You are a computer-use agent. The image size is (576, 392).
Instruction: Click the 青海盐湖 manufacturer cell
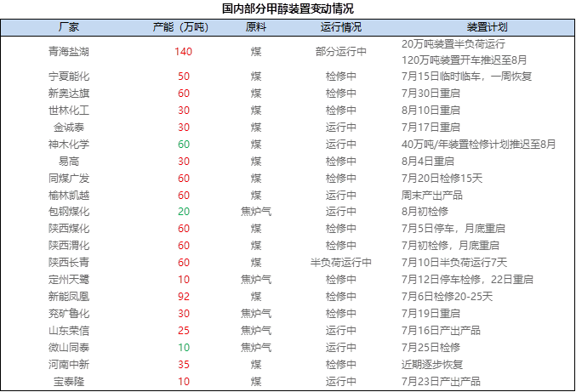click(69, 51)
